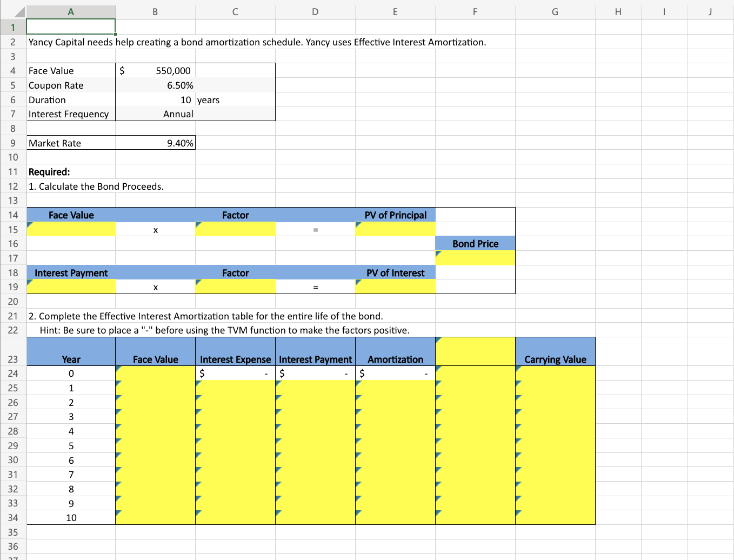Screen dimensions: 734x560
Task: Select the 'Duration' label cell showing 10 years
Action: (70, 99)
